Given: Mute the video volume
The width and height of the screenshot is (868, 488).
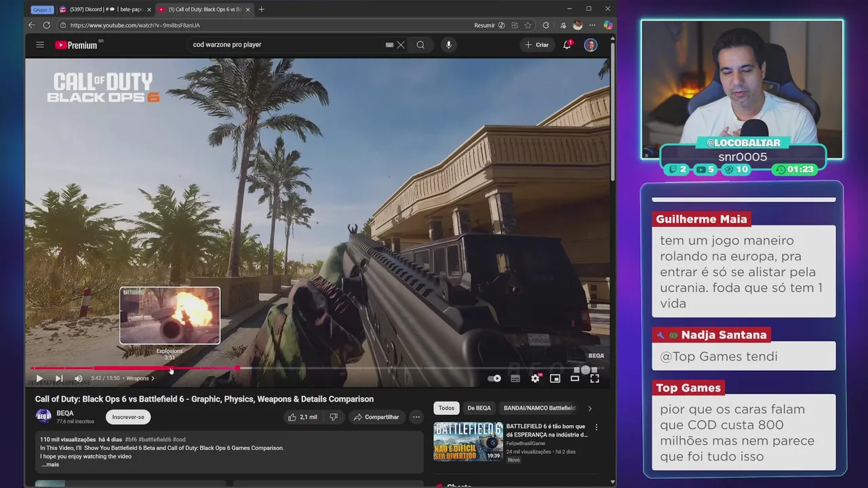Looking at the screenshot, I should [x=79, y=378].
